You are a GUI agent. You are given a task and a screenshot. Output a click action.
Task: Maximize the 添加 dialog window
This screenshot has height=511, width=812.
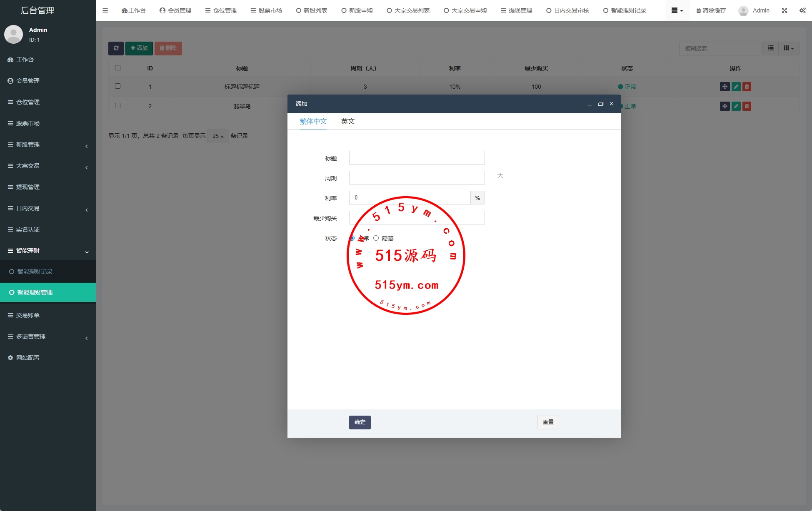coord(600,104)
